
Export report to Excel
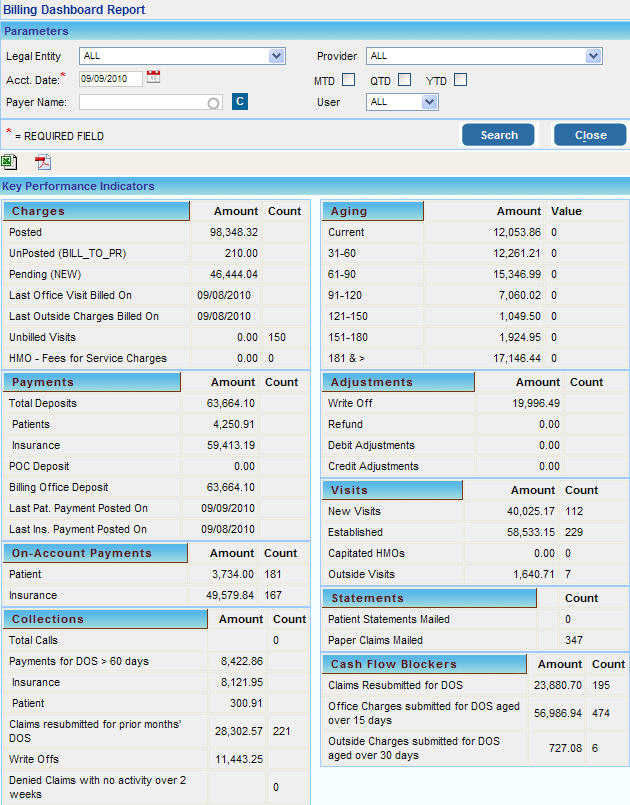10,162
